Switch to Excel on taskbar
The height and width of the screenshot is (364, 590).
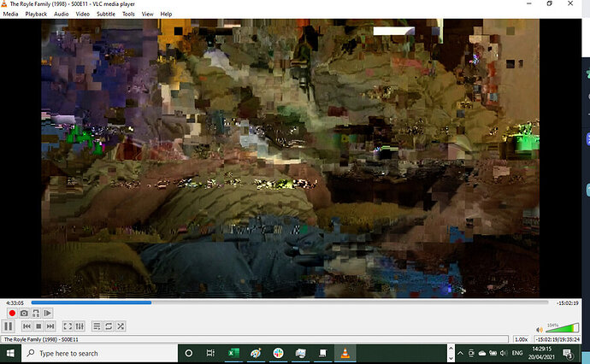coord(233,353)
